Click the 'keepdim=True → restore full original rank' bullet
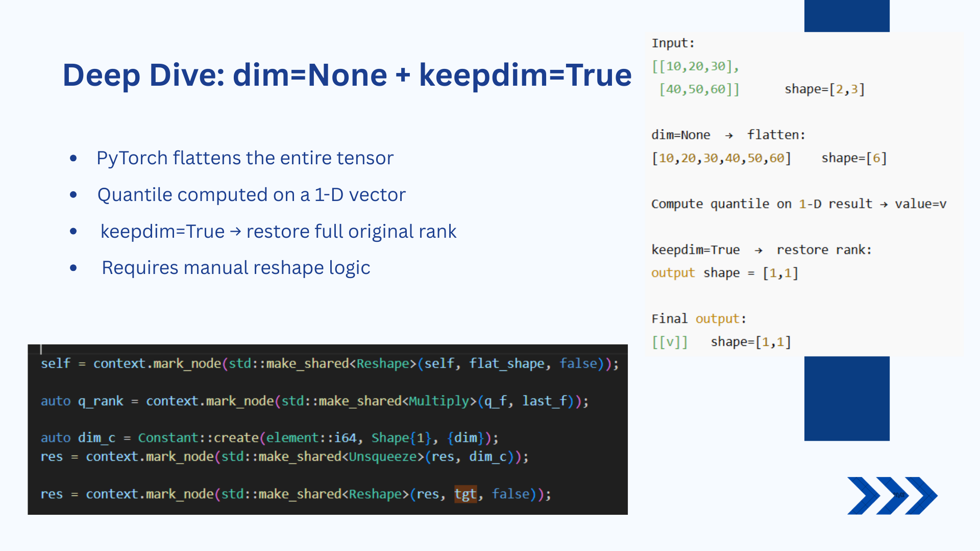The image size is (980, 551). [278, 232]
